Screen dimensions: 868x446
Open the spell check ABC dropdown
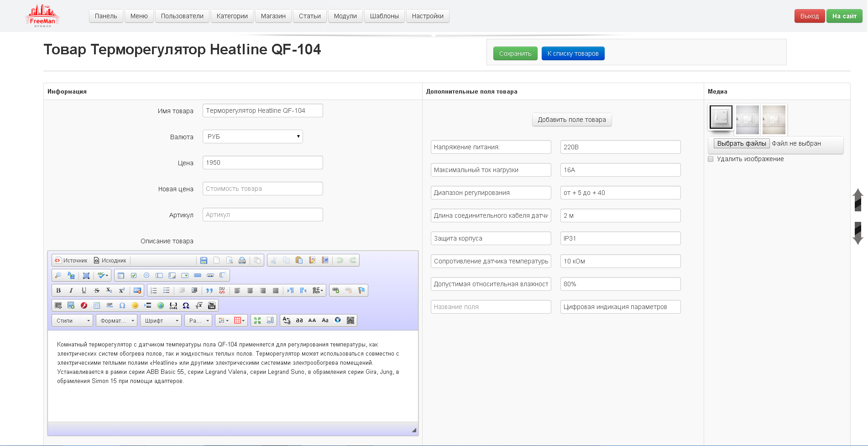coord(103,275)
